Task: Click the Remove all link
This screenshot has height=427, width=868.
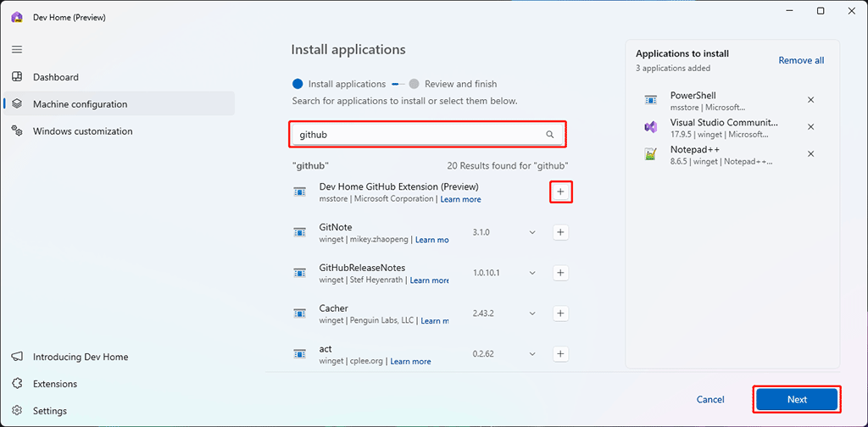Action: pos(801,60)
